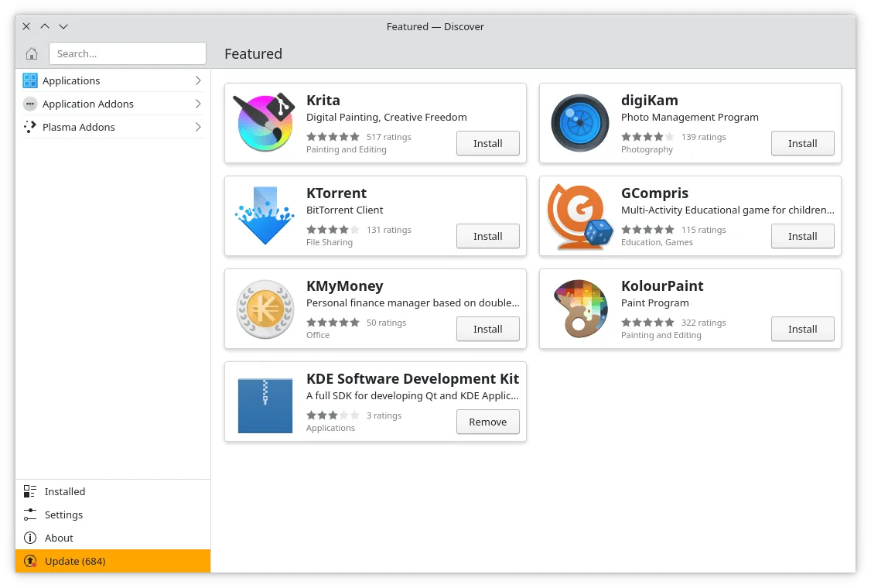This screenshot has width=871, height=588.
Task: Open the Installed section
Action: click(64, 491)
